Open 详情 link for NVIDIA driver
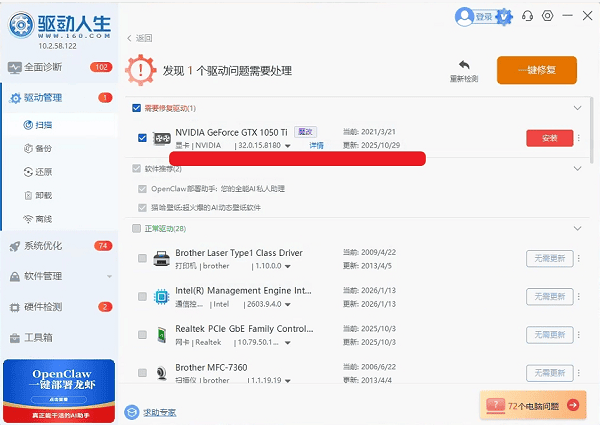The width and height of the screenshot is (600, 425). [x=316, y=145]
